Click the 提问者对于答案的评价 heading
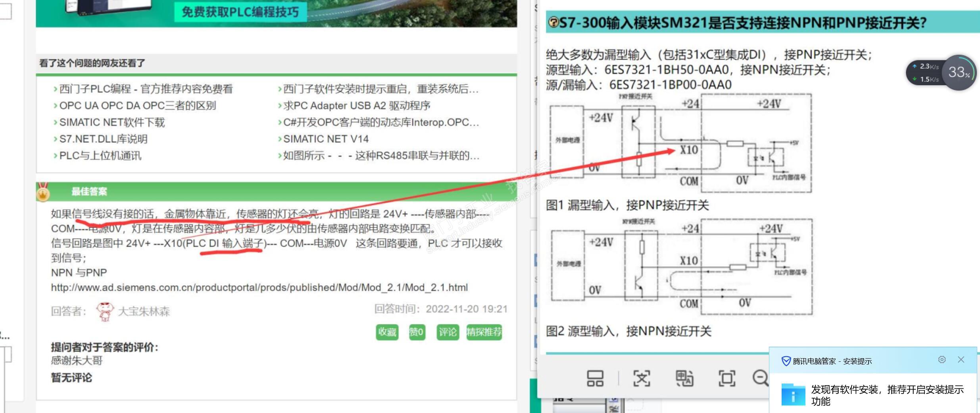 (x=105, y=347)
